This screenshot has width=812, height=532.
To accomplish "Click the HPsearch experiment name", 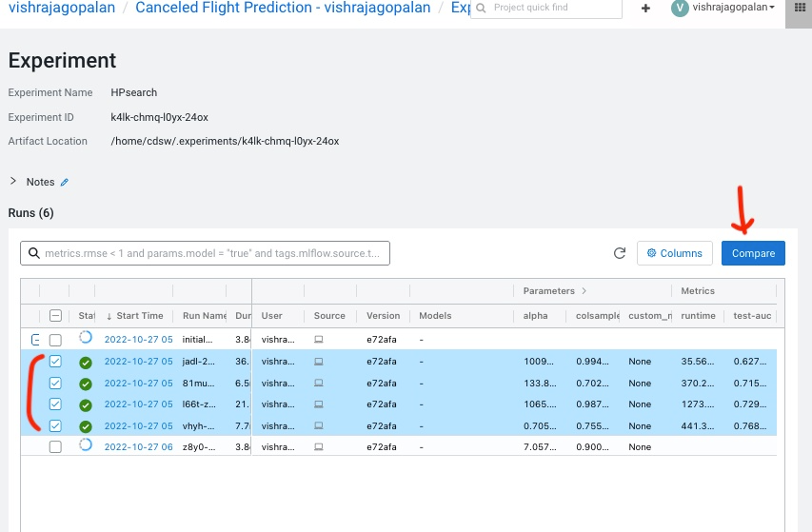I will coord(133,92).
